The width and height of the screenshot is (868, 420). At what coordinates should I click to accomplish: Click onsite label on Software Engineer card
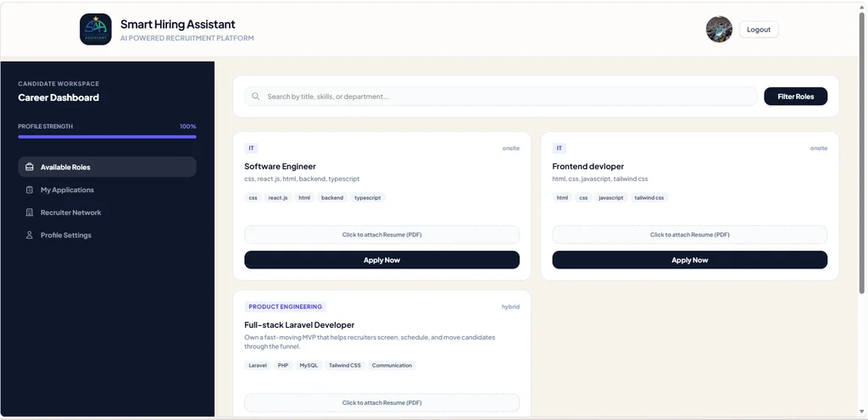pyautogui.click(x=511, y=148)
